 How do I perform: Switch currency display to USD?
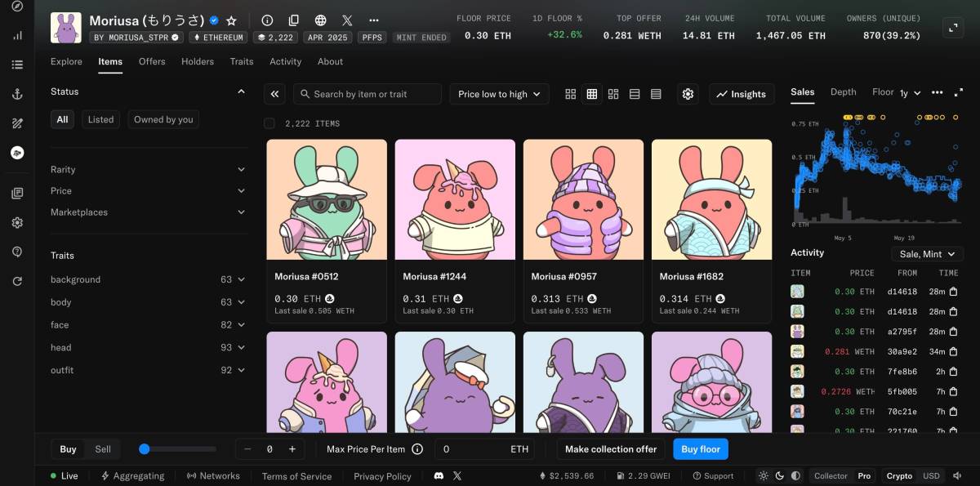point(930,475)
